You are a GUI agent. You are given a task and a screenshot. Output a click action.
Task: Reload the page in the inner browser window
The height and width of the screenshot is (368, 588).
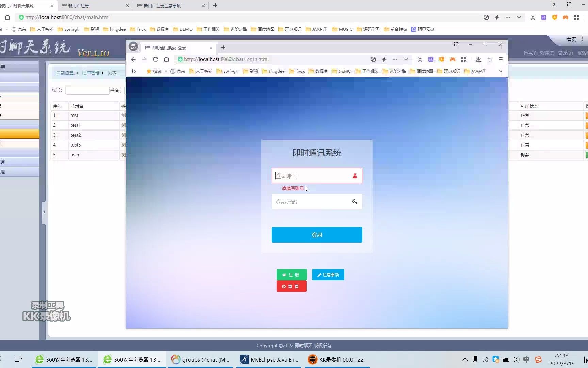pyautogui.click(x=155, y=59)
